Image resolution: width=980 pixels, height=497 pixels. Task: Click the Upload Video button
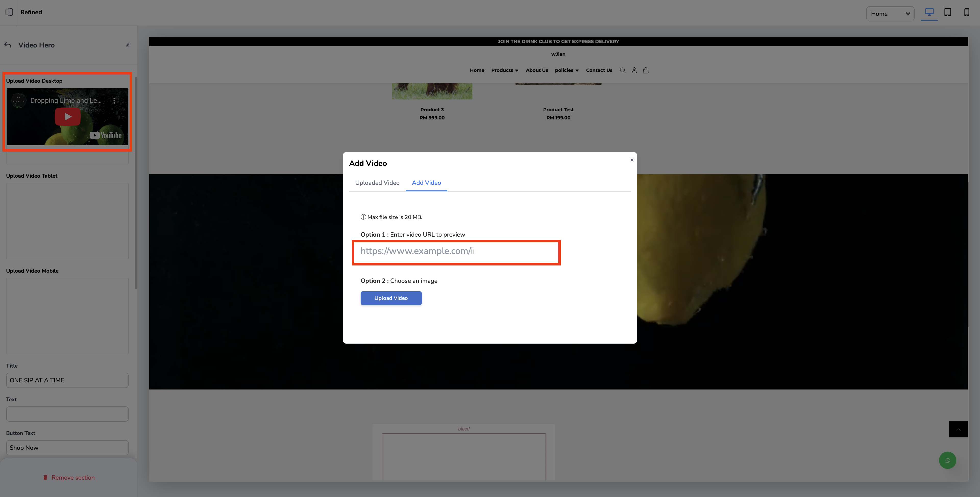(x=391, y=298)
